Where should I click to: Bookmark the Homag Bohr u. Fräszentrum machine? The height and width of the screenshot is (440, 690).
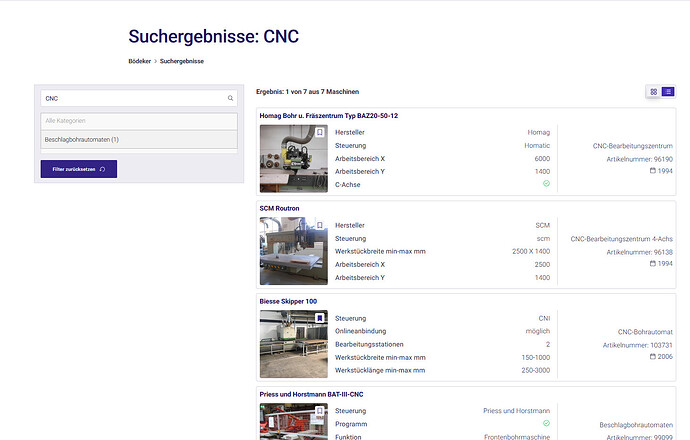(320, 132)
